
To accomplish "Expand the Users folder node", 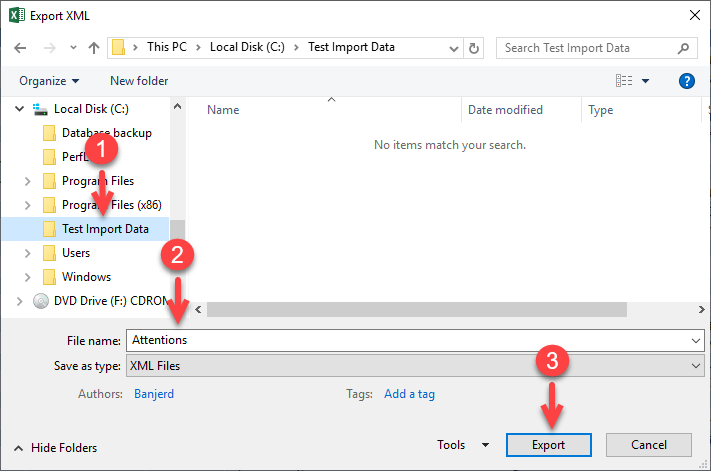I will pos(28,253).
